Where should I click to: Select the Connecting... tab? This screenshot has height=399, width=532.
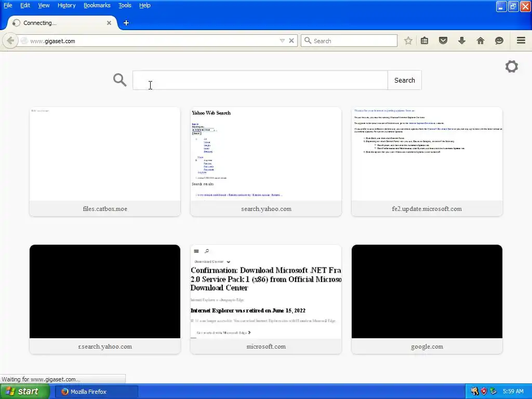click(62, 23)
